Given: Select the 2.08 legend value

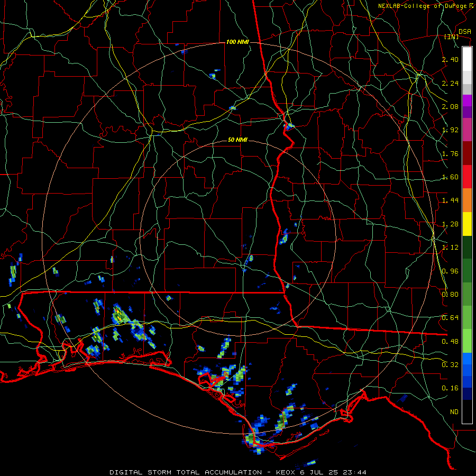Looking at the screenshot, I should coord(450,106).
